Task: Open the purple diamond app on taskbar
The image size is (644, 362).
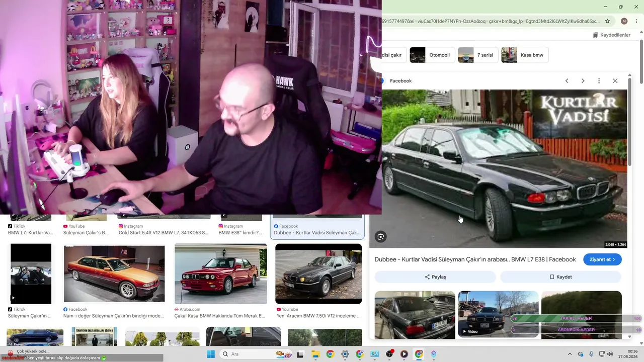Action: pyautogui.click(x=434, y=354)
